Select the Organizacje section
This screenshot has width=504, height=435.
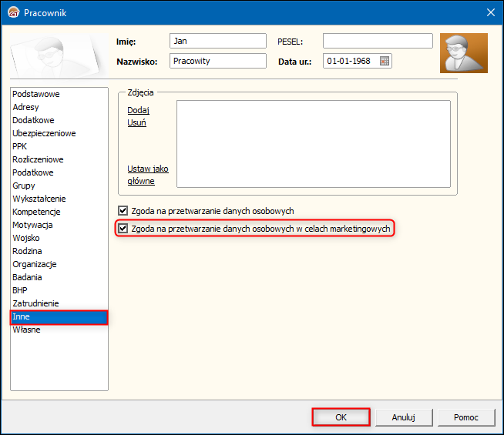pos(59,264)
